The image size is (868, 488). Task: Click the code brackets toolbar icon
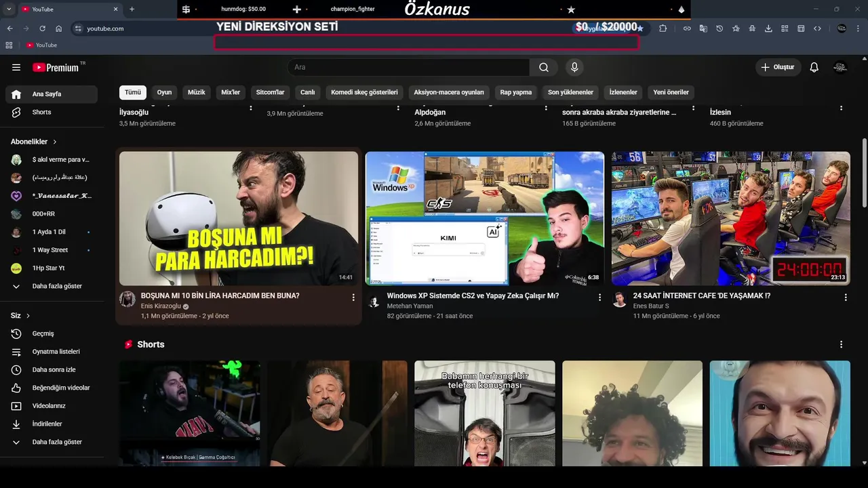click(817, 28)
